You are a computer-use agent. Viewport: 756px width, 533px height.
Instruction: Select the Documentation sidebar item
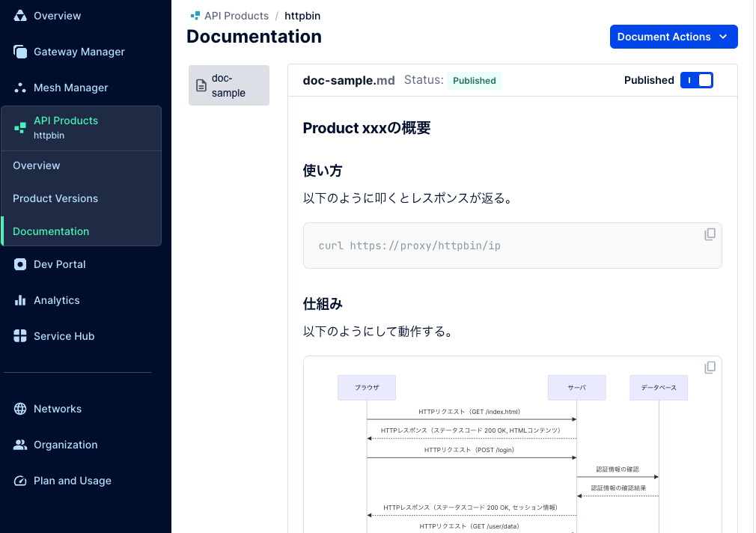click(51, 231)
